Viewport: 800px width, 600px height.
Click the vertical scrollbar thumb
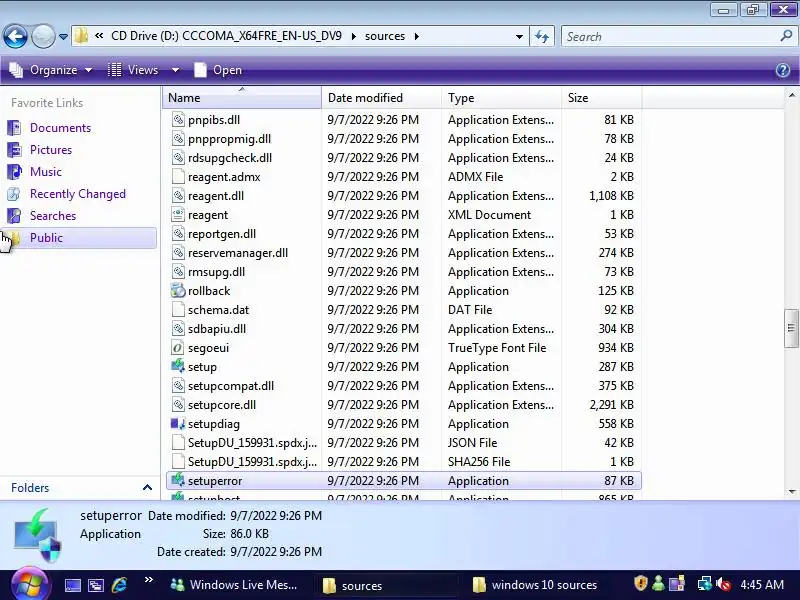point(791,328)
